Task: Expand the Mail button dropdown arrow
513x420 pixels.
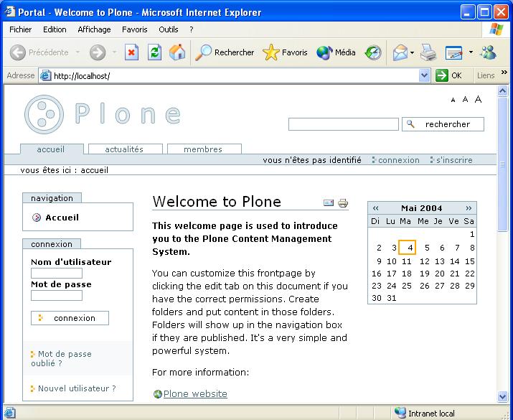Action: (x=412, y=52)
